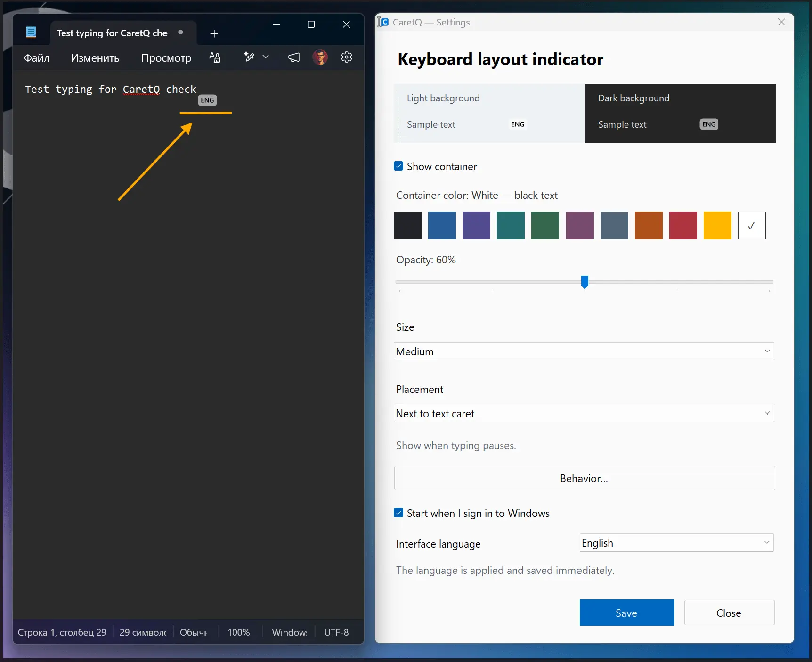Close the CaretQ Settings window
Viewport: 812px width, 662px height.
pos(781,22)
